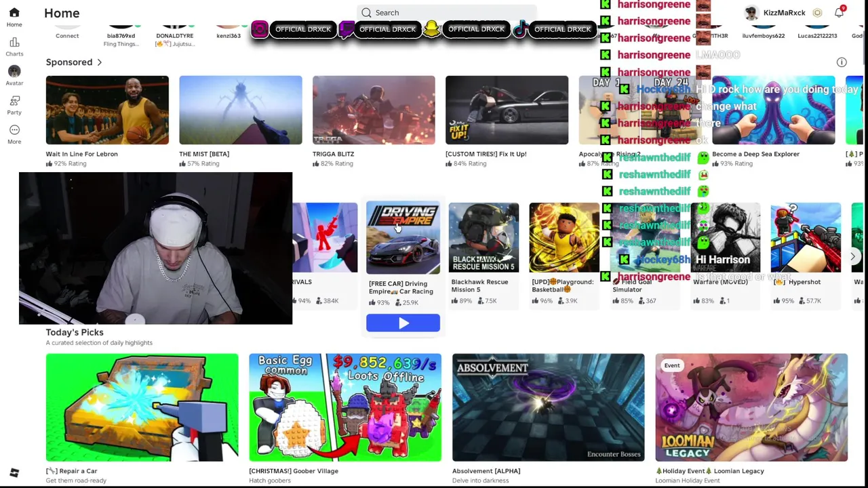The image size is (868, 488).
Task: Open Blackhawk Rescue Mission 5 thumbnail
Action: tap(484, 238)
